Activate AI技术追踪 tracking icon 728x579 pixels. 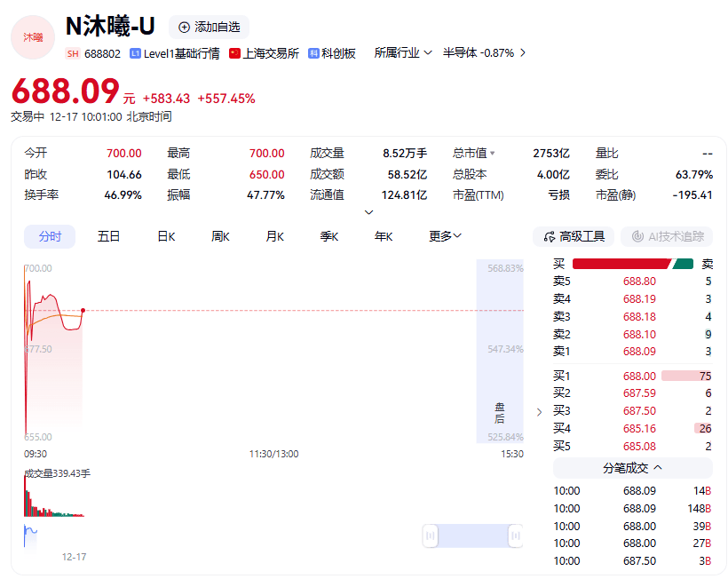point(640,235)
